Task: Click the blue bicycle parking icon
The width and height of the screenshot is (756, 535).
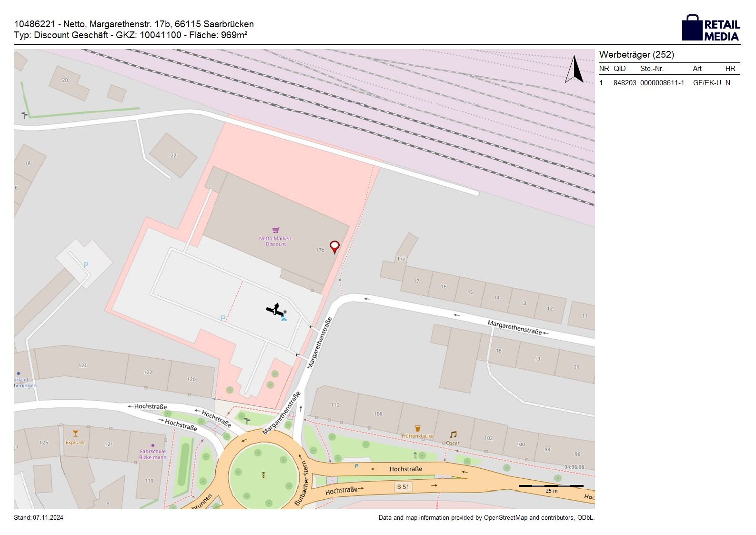Action: [x=284, y=318]
